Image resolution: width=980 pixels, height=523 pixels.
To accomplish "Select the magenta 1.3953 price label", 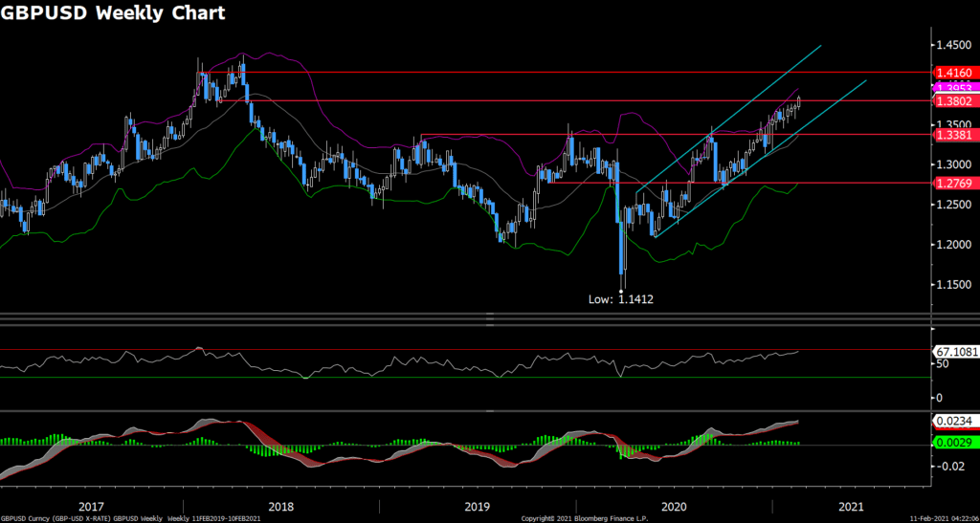I will (x=954, y=88).
